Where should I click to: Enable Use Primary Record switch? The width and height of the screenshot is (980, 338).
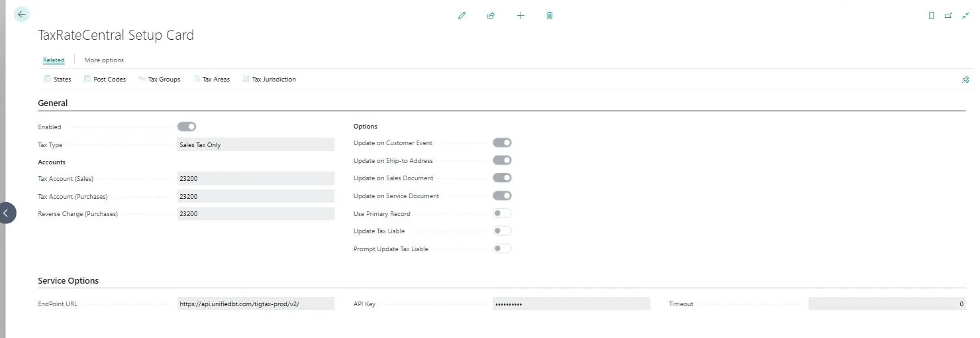502,213
